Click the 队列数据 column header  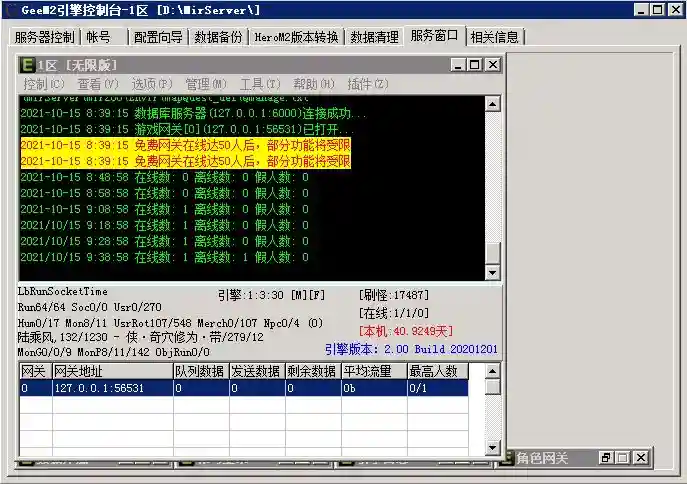coord(202,371)
